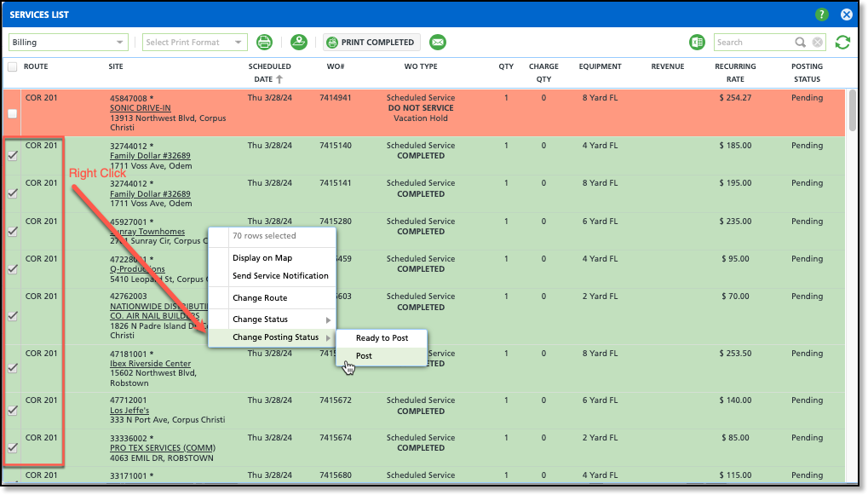868x495 pixels.
Task: Open the map location icon
Action: 298,43
